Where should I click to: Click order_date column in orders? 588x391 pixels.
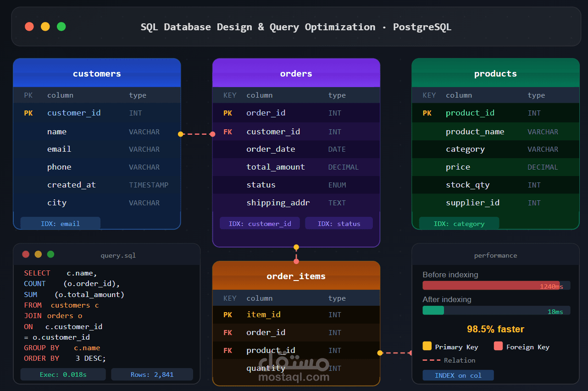click(271, 149)
